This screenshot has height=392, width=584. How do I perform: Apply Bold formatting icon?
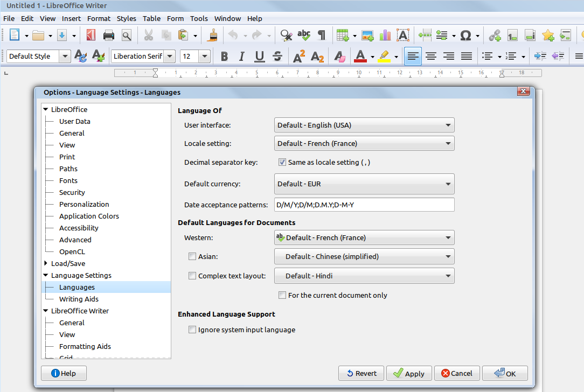click(x=224, y=56)
